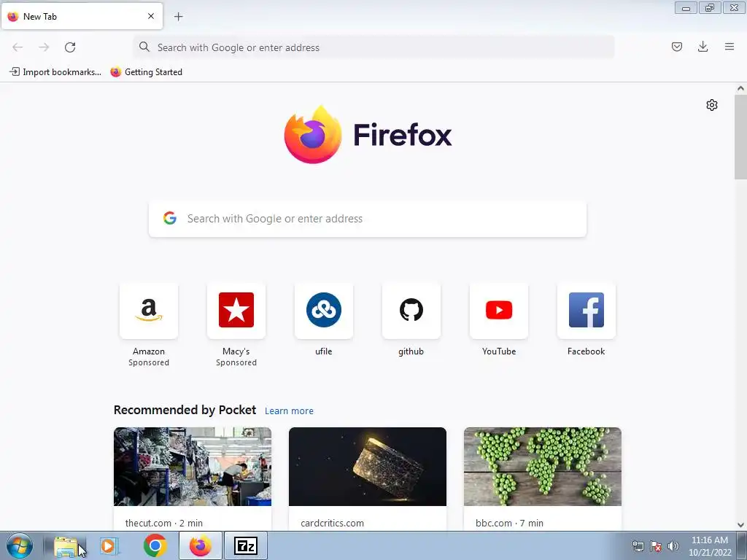The height and width of the screenshot is (560, 747).
Task: Click the Recommended by Pocket heading
Action: pyautogui.click(x=185, y=410)
